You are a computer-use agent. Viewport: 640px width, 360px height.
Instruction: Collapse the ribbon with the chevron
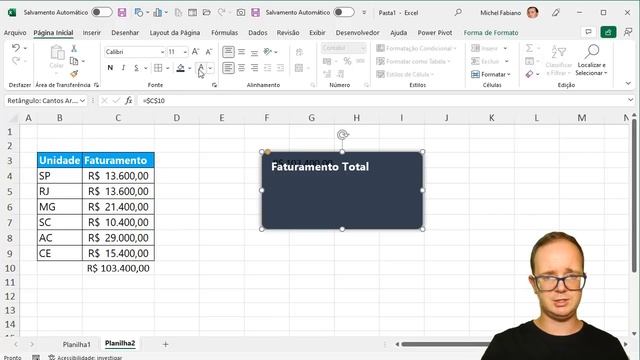coord(628,83)
